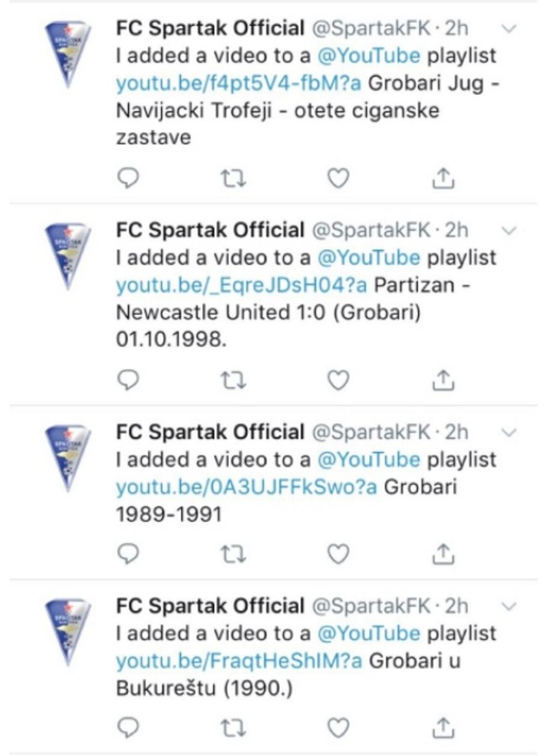Share the Partizan - Newcastle United 1:0 tweet
The width and height of the screenshot is (553, 756).
442,379
